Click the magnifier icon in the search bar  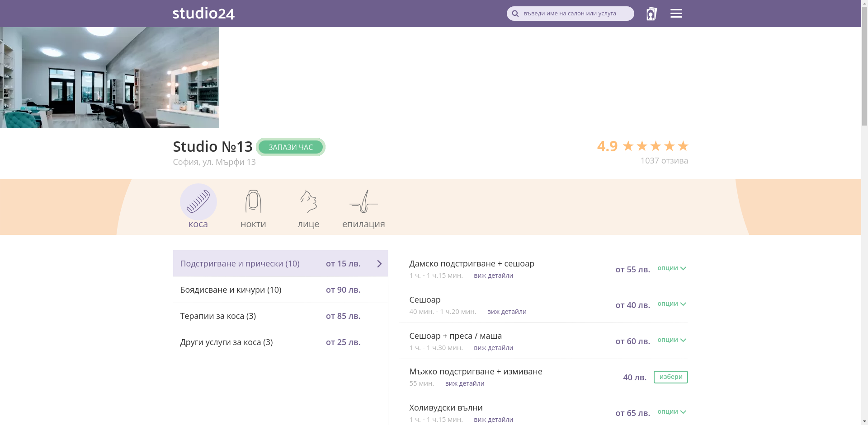pos(515,13)
